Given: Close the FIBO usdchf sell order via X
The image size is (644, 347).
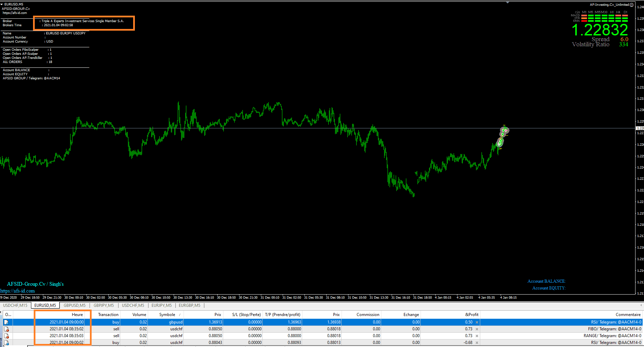Looking at the screenshot, I should tap(477, 329).
